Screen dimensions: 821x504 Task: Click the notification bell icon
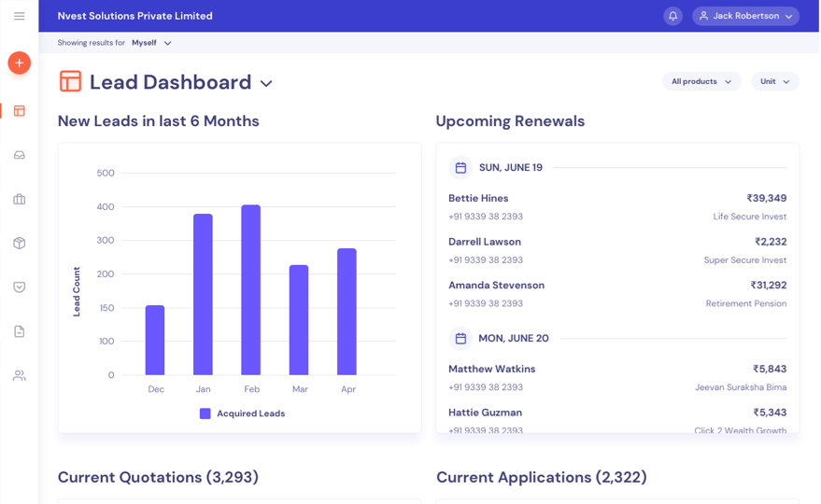[672, 16]
